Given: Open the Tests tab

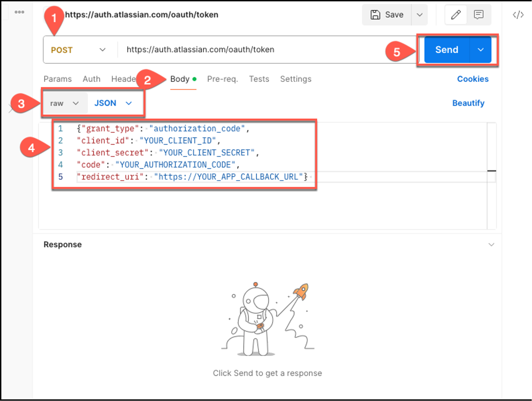Looking at the screenshot, I should tap(259, 79).
